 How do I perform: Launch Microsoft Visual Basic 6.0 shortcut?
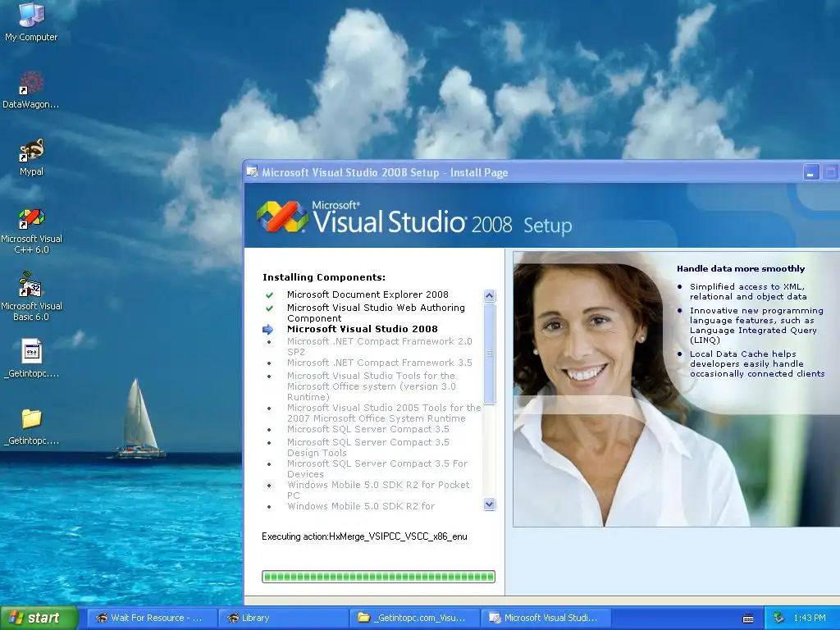31,296
